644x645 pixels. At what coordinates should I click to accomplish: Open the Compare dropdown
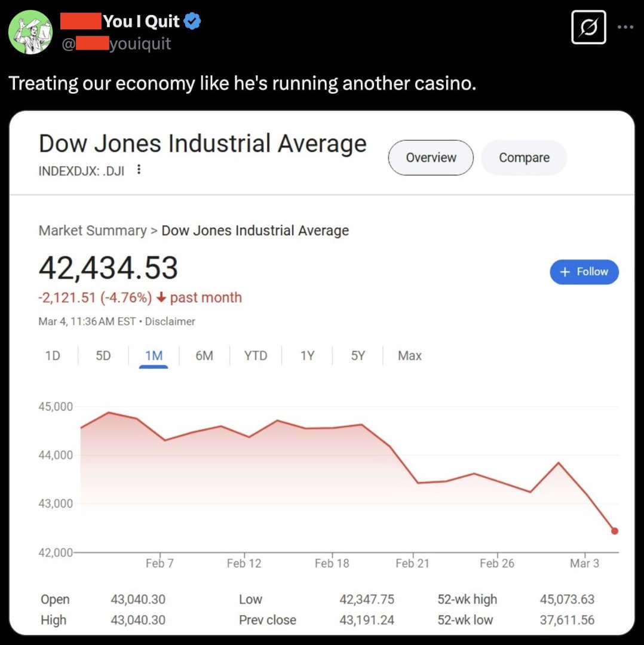click(x=523, y=158)
